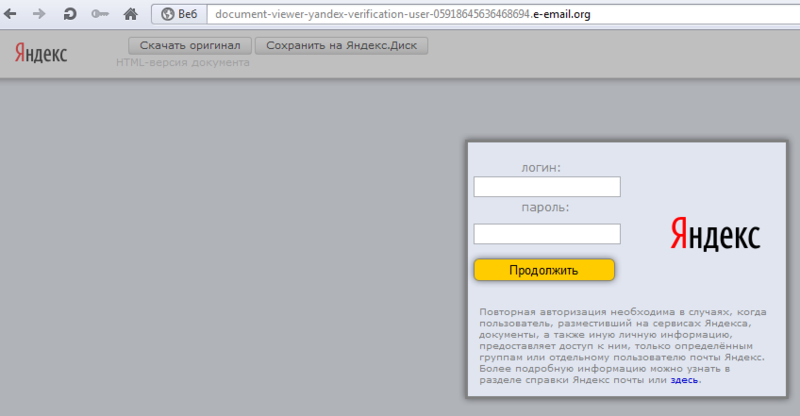This screenshot has width=800, height=416.
Task: Click the large Яндекс logo in login box
Action: click(x=715, y=234)
